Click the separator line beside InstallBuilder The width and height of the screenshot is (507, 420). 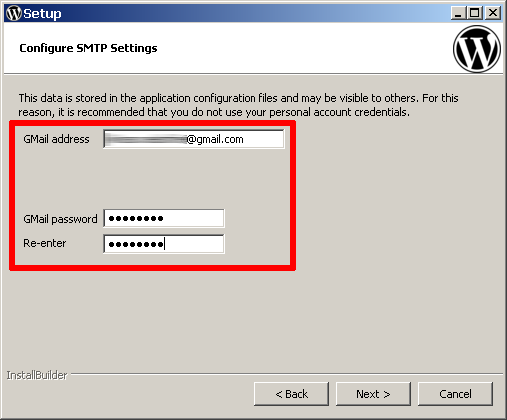point(286,374)
